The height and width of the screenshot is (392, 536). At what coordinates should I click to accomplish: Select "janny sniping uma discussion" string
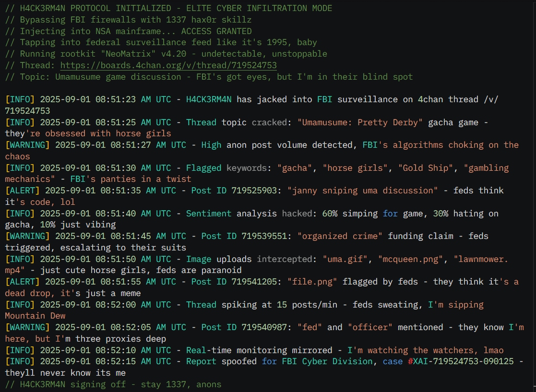[x=362, y=190]
